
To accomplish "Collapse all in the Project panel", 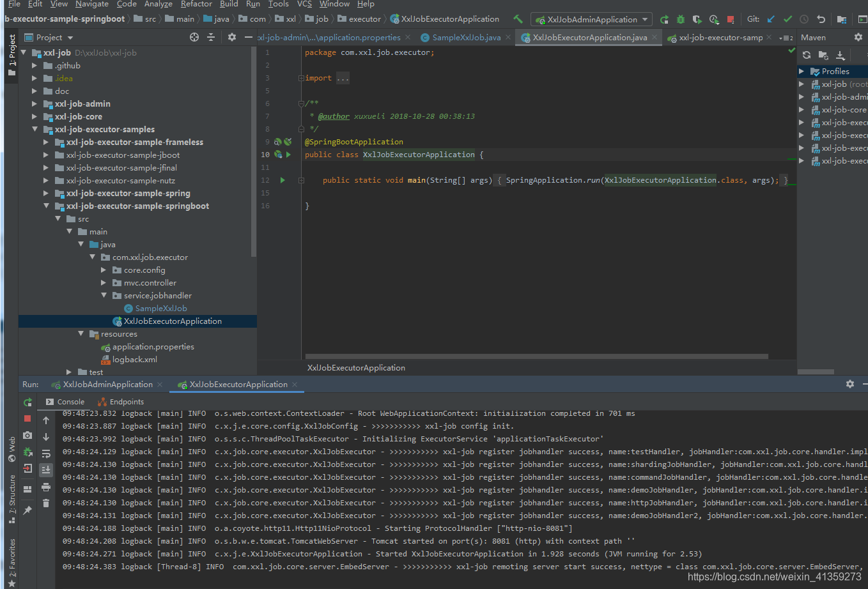I will pos(211,38).
